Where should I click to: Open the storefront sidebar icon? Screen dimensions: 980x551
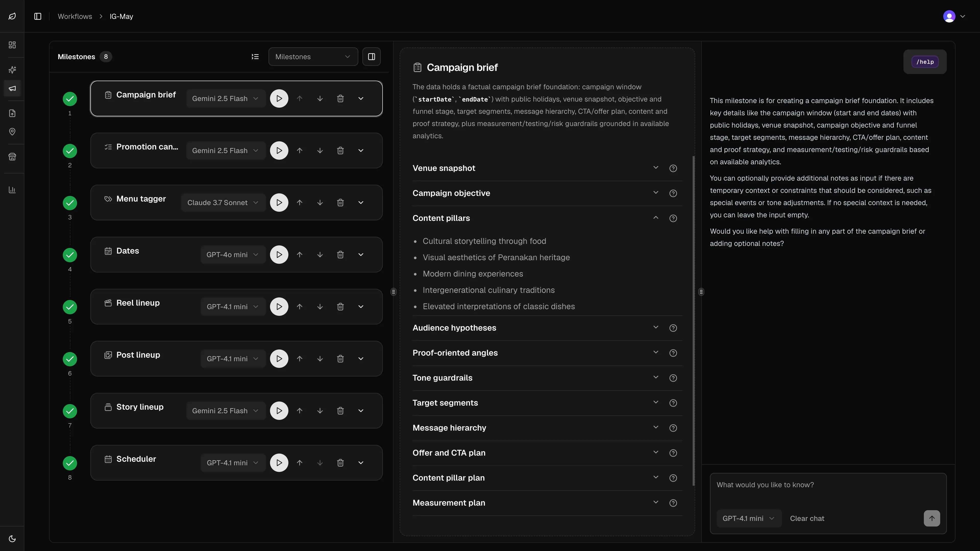pyautogui.click(x=12, y=157)
